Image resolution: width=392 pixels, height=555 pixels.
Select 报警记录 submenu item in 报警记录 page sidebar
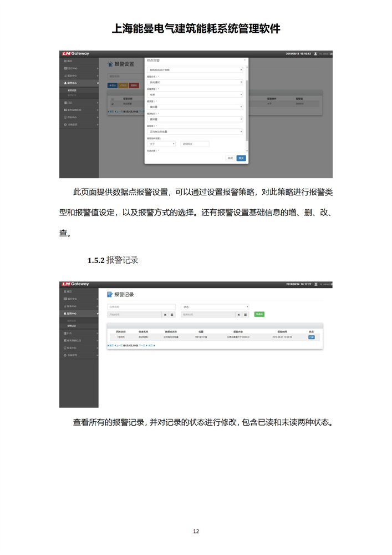73,326
